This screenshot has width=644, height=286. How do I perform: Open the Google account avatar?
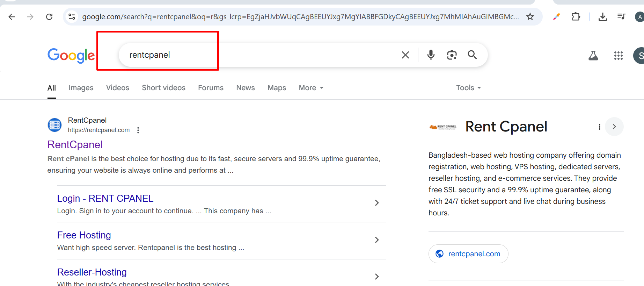point(639,56)
